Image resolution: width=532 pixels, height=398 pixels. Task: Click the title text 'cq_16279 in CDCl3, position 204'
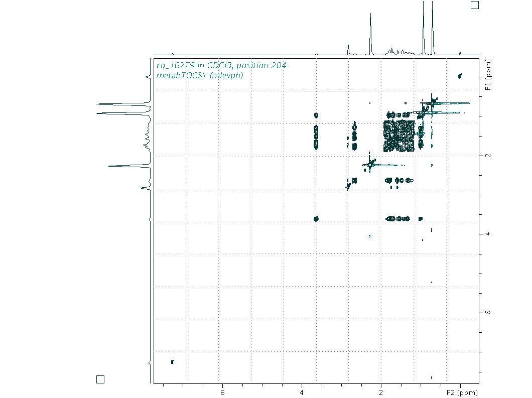pos(221,65)
